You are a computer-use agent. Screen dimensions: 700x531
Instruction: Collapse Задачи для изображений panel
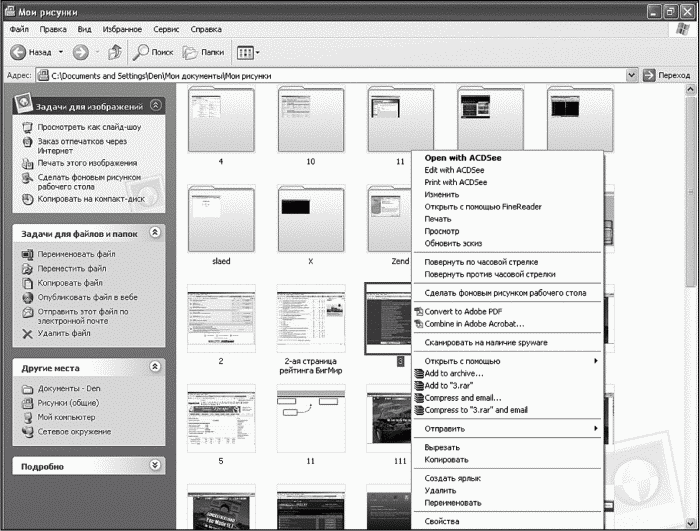[155, 105]
